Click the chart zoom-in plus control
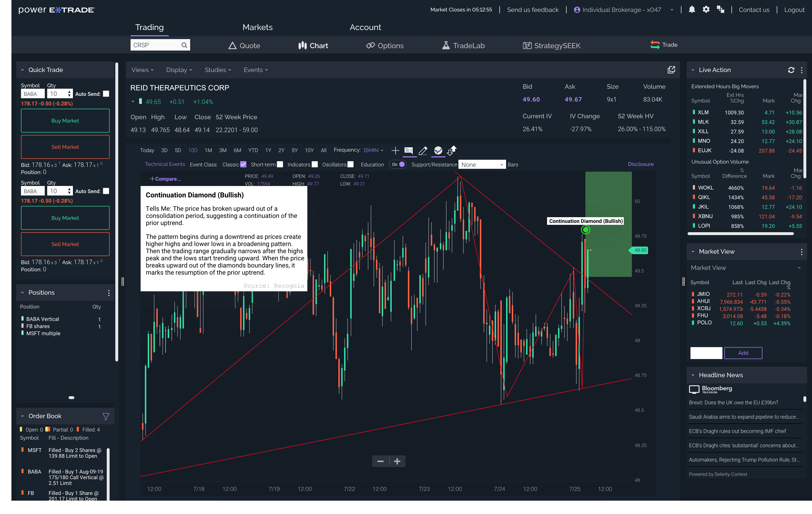 coord(397,461)
